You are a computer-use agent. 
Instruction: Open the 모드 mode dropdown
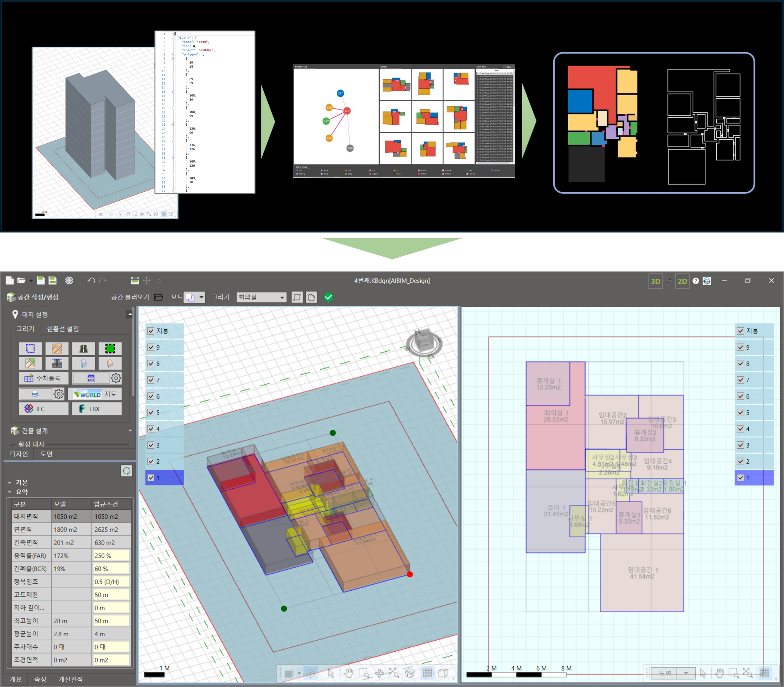201,297
